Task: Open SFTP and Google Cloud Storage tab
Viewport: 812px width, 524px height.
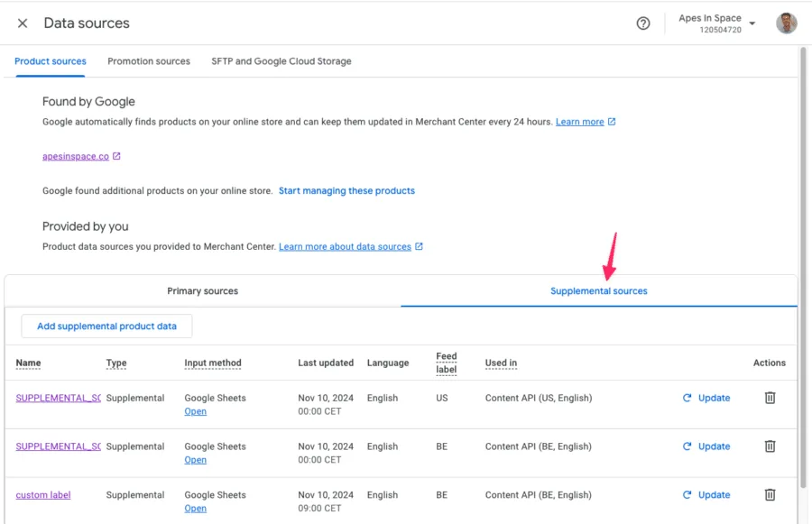Action: click(x=281, y=61)
